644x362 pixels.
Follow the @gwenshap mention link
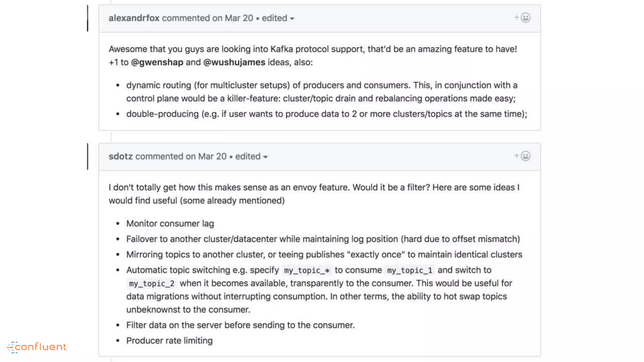click(157, 62)
